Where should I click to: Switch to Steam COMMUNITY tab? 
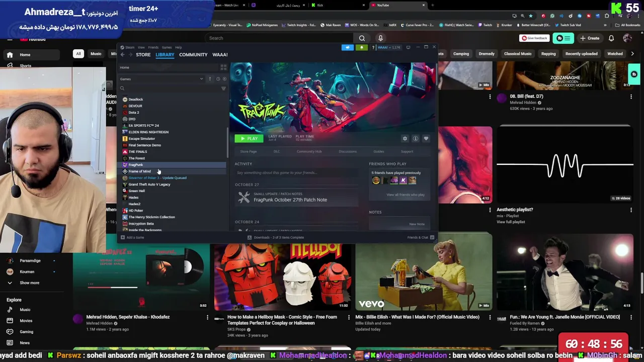(193, 54)
